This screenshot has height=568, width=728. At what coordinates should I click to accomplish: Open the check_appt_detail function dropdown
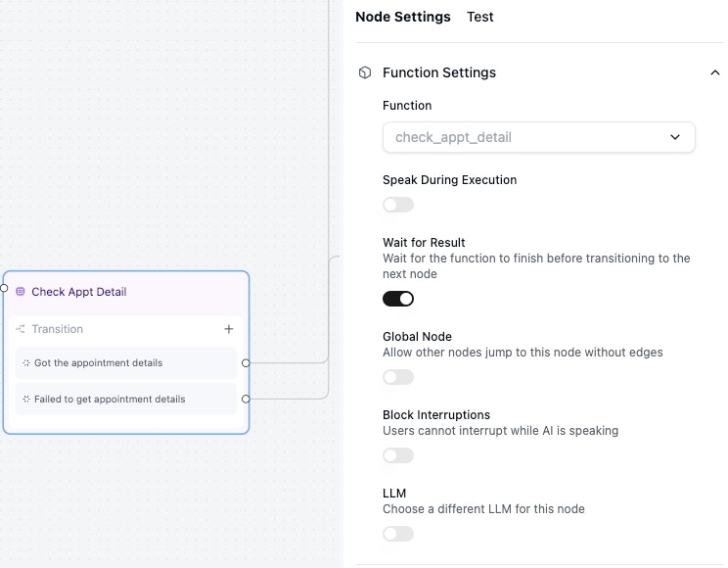pos(538,137)
